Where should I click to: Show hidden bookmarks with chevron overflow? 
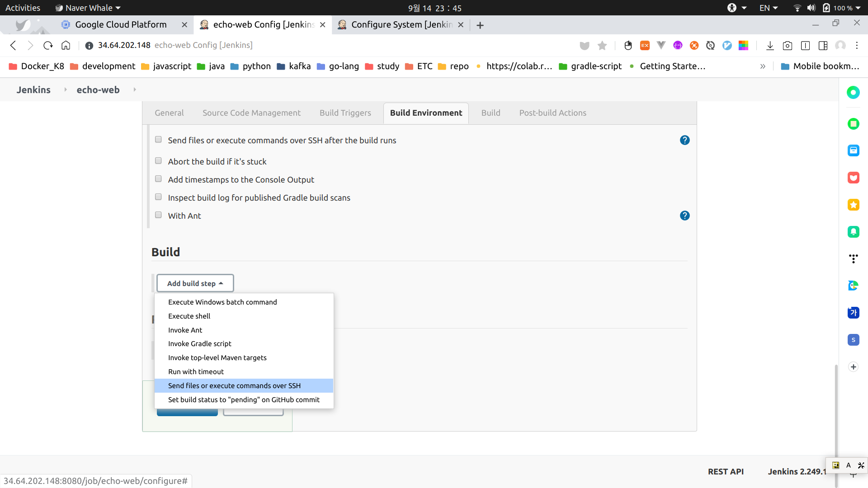763,66
